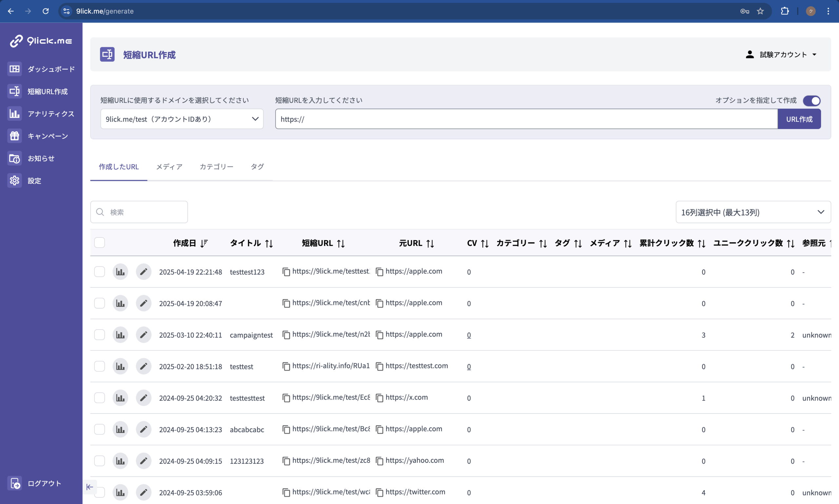839x504 pixels.
Task: Open お知らせ from the sidebar
Action: pyautogui.click(x=41, y=159)
